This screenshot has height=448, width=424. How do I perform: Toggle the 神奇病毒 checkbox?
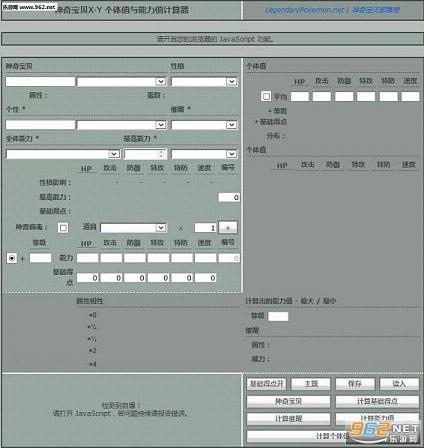[x=63, y=228]
